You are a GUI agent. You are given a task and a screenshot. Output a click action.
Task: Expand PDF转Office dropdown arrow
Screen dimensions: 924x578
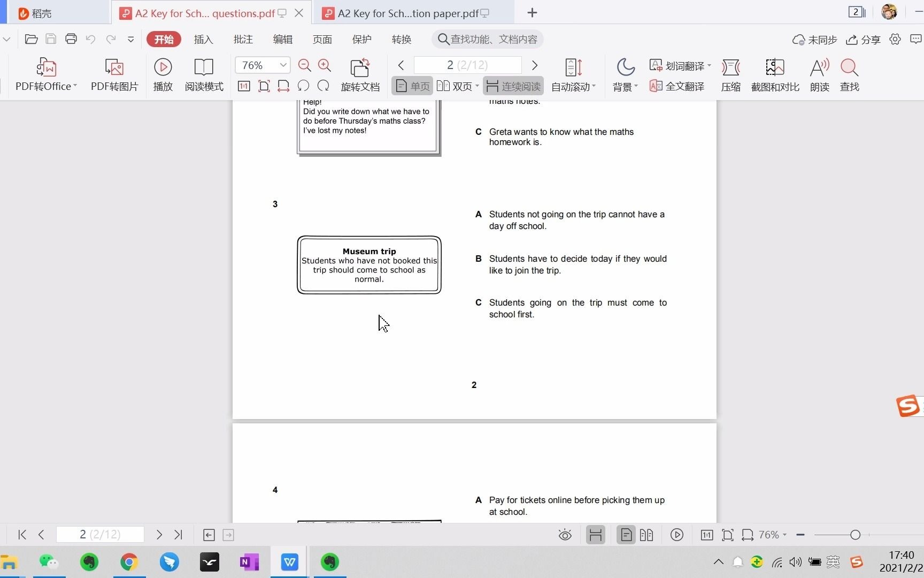[75, 86]
